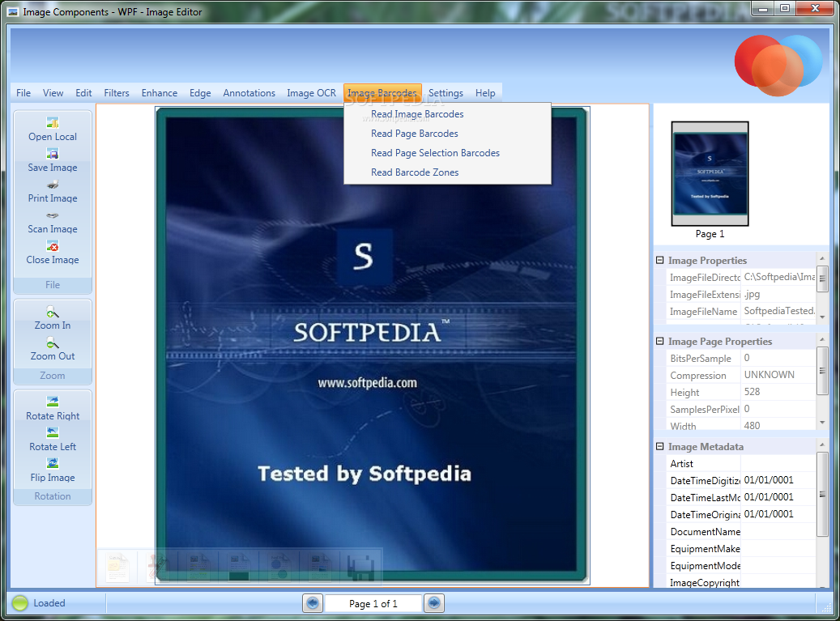The width and height of the screenshot is (840, 621).
Task: Open the Filters menu
Action: (117, 92)
